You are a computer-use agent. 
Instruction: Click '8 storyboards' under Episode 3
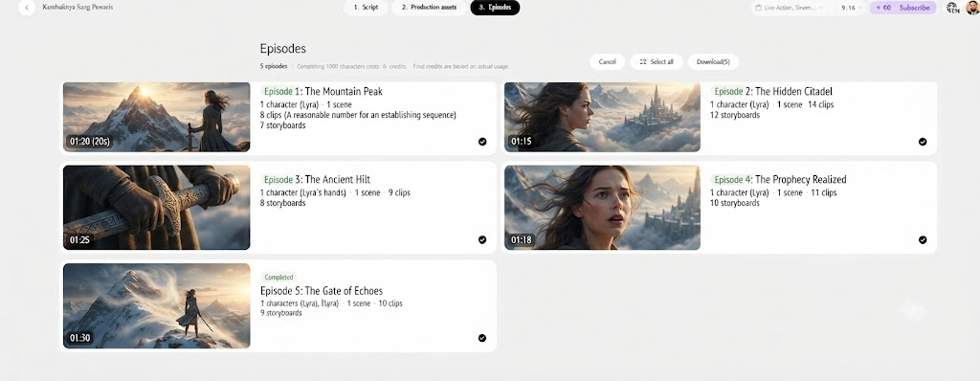(282, 203)
